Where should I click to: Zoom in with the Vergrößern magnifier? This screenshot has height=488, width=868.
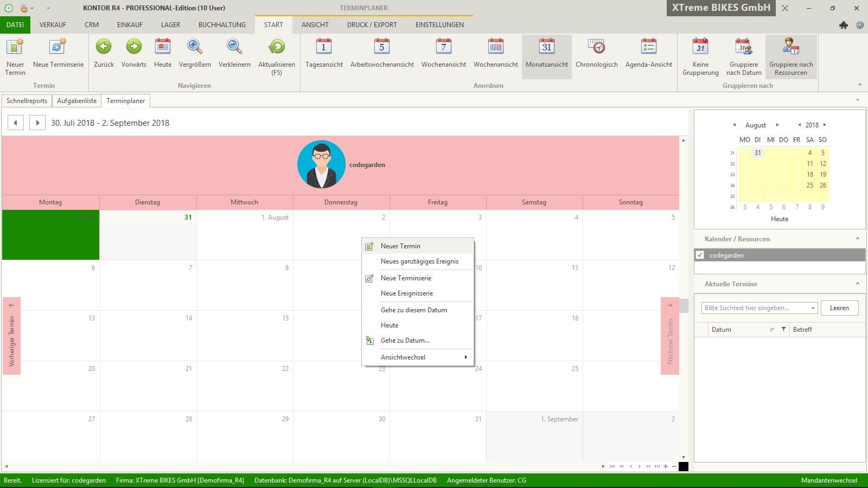click(195, 47)
